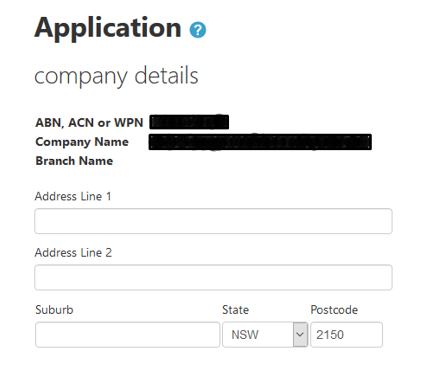422x375 pixels.
Task: Click the Postcode field containing 2150
Action: coord(346,335)
